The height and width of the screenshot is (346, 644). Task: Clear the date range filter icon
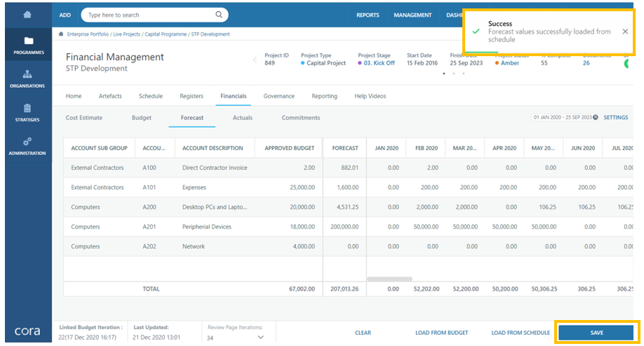click(x=596, y=117)
